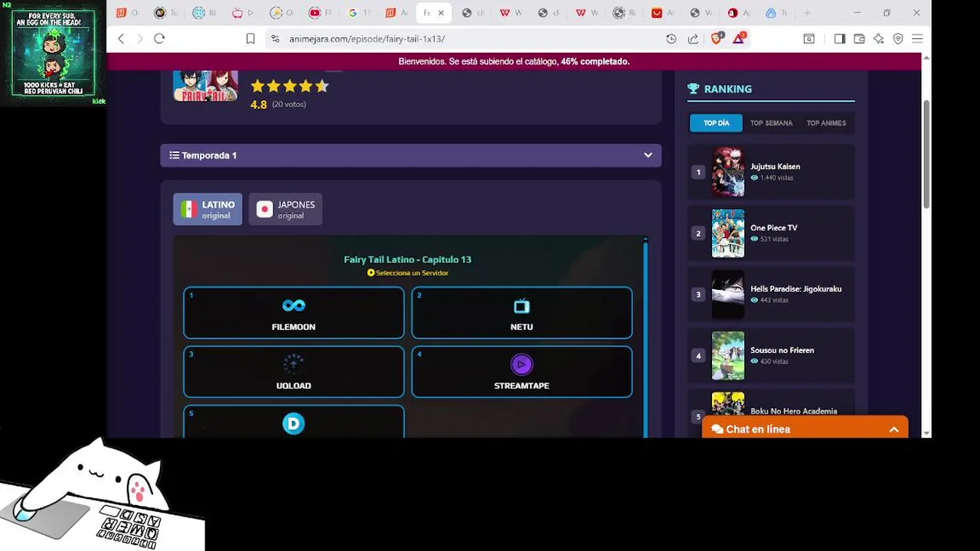Switch to the red YouTube browser tab

(320, 13)
